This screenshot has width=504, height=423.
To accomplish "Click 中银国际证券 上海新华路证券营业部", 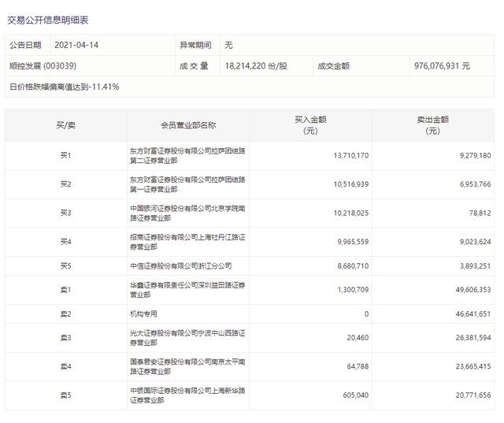I will [x=187, y=395].
